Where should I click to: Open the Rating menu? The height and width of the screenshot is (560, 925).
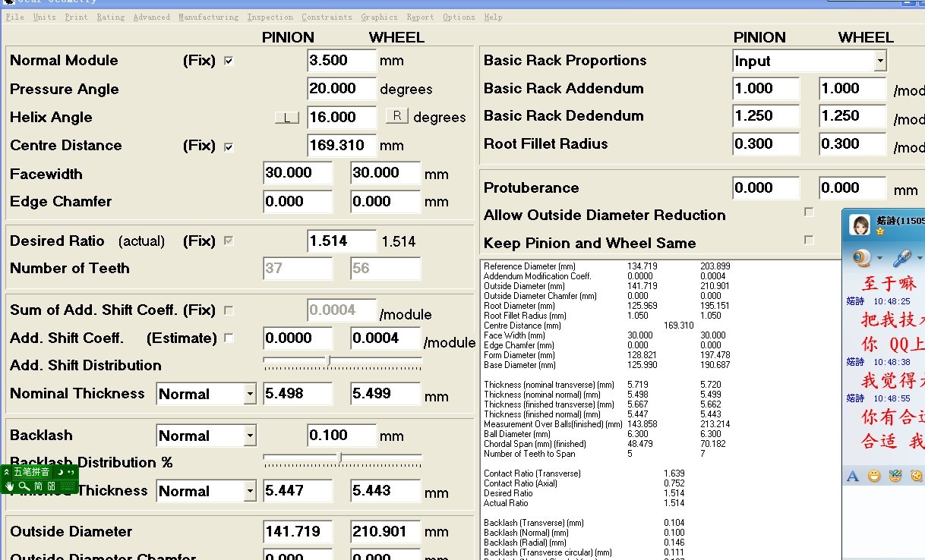111,17
